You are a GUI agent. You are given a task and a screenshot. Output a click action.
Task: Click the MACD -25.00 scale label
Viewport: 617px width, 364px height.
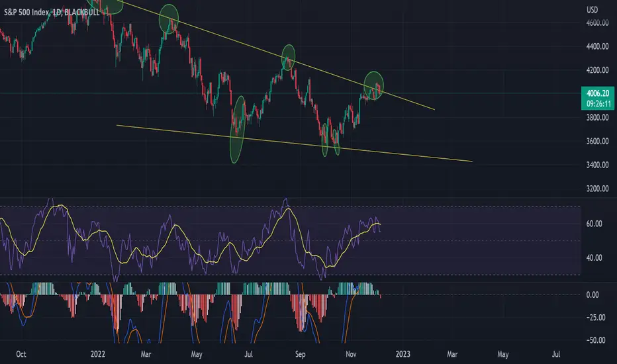[x=596, y=317]
